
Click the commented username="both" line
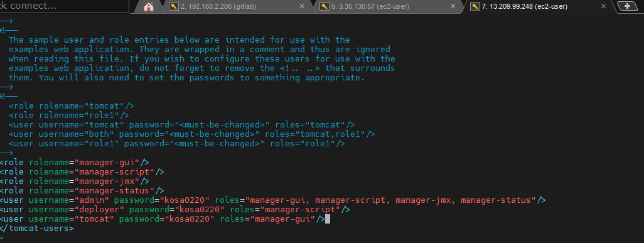[191, 134]
